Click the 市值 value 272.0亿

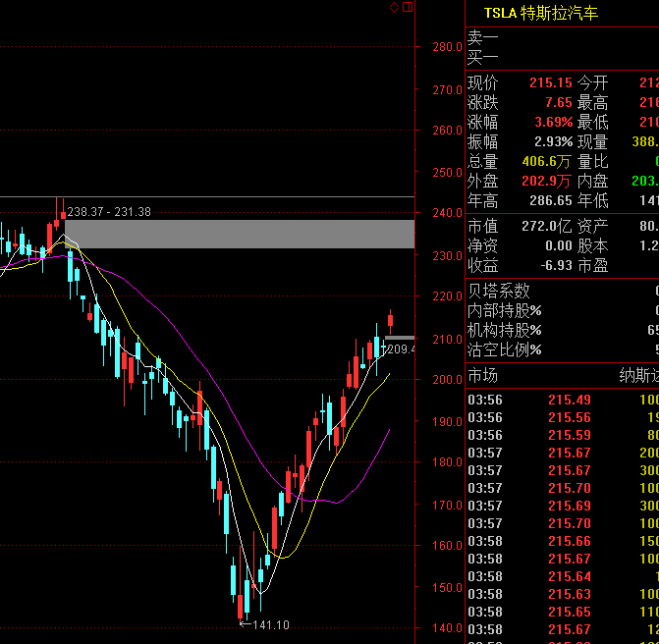coord(548,227)
